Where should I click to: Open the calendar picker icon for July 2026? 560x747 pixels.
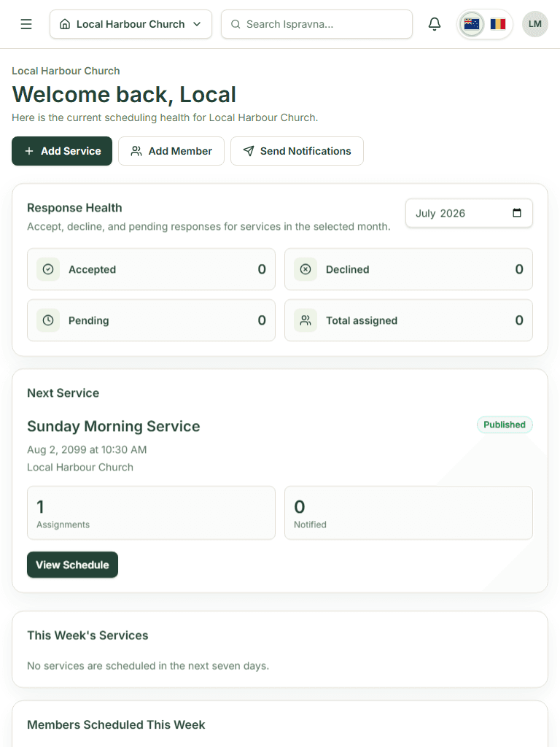coord(517,213)
